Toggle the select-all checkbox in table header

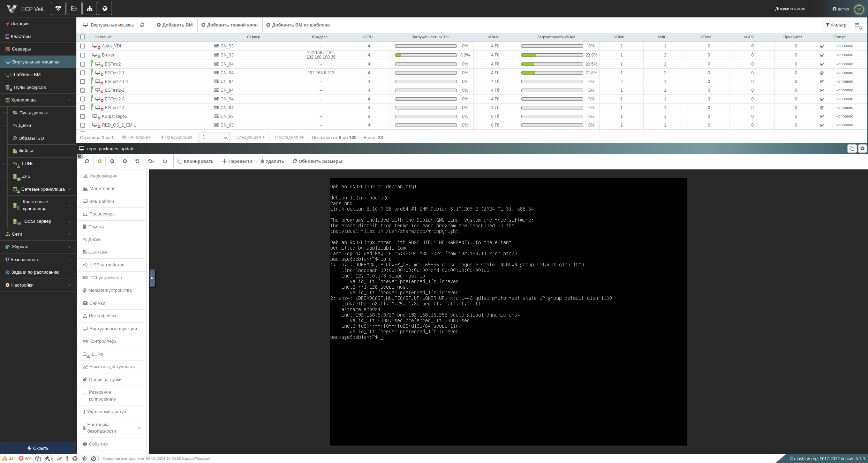point(83,37)
